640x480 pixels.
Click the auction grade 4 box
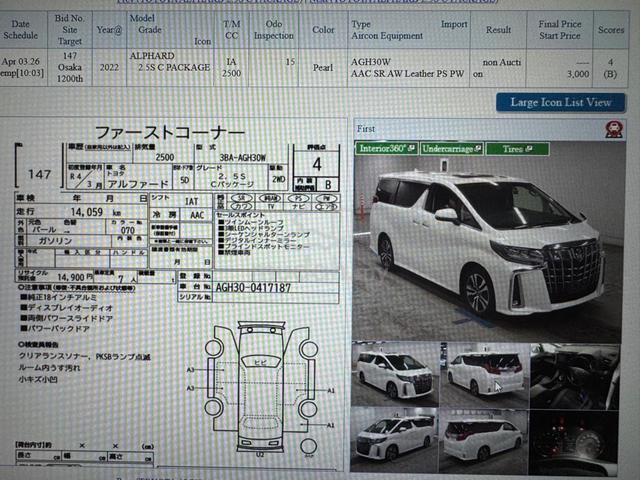pyautogui.click(x=317, y=164)
